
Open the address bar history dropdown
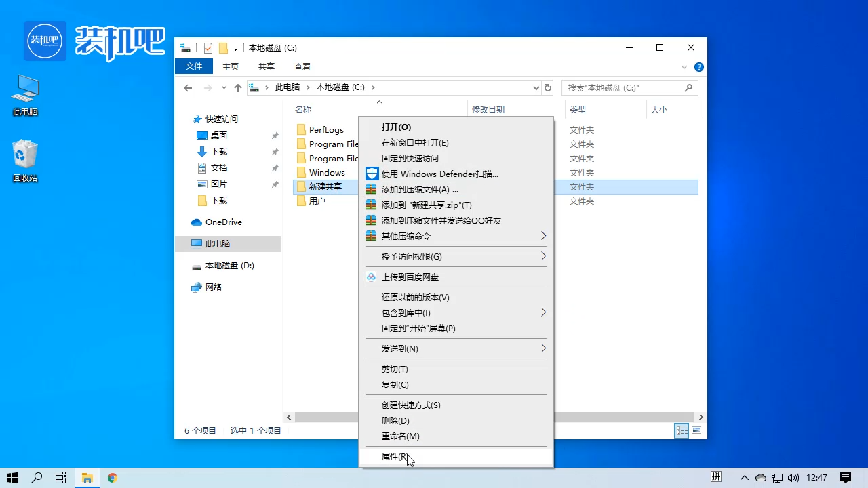[536, 87]
